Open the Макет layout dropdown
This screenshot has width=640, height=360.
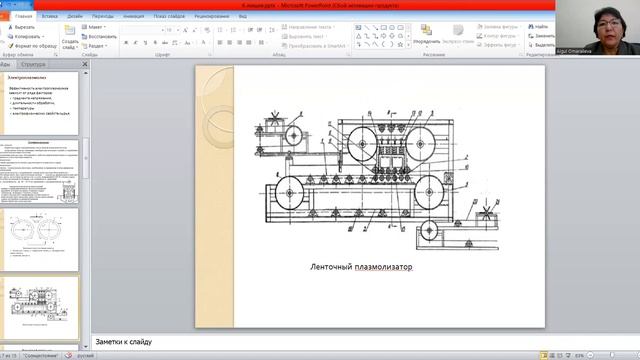[94, 27]
